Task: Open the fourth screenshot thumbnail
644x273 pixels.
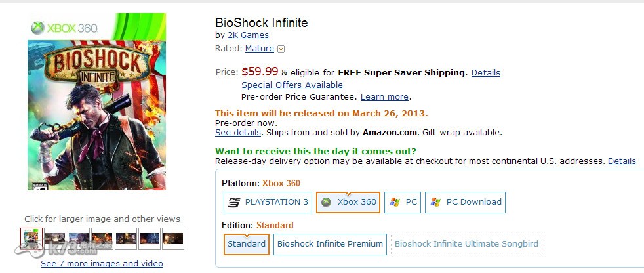Action: (x=102, y=238)
